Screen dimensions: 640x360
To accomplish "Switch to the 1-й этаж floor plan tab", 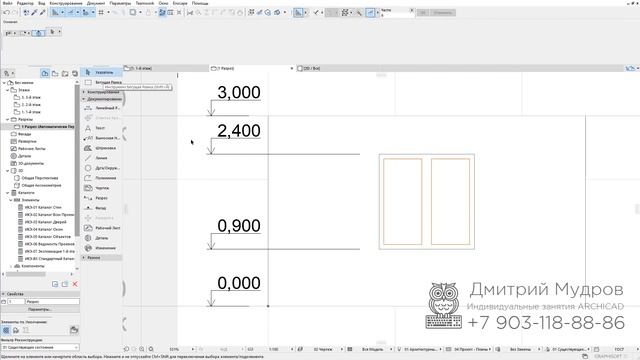I will point(166,68).
